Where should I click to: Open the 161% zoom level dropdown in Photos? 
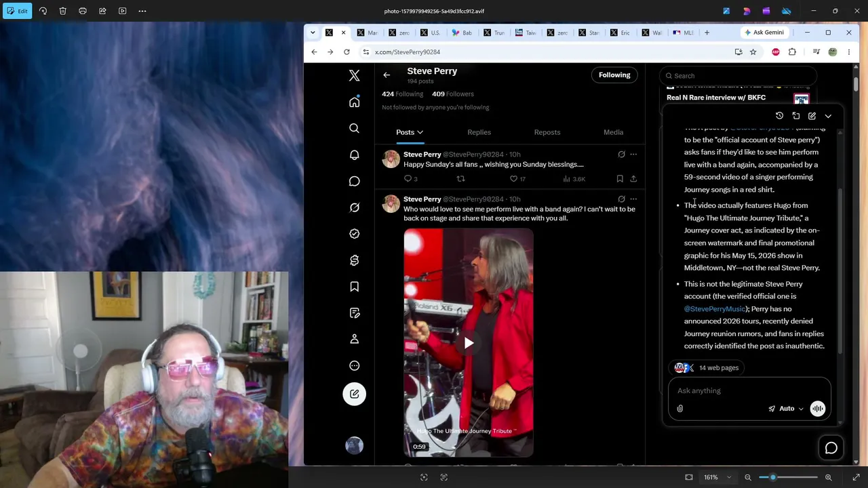717,477
